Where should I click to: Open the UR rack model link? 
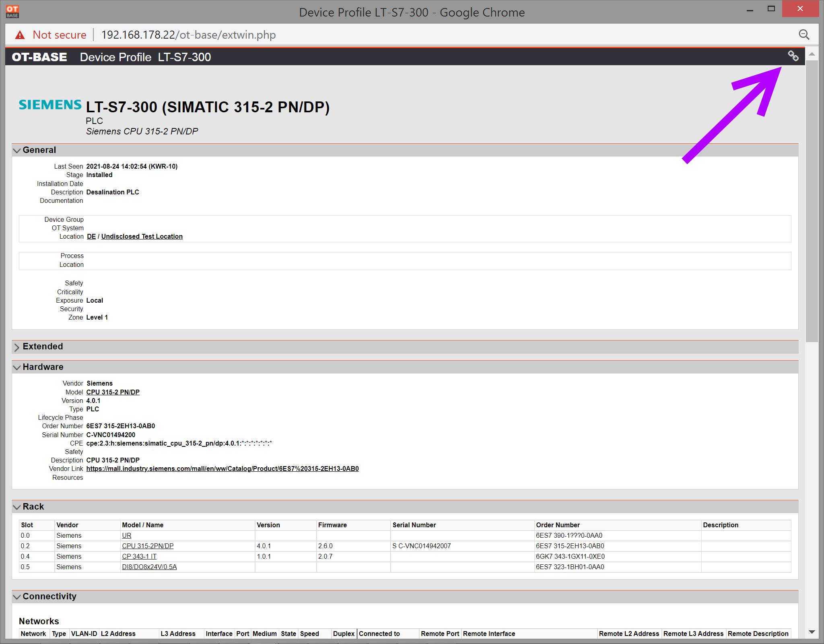(127, 535)
